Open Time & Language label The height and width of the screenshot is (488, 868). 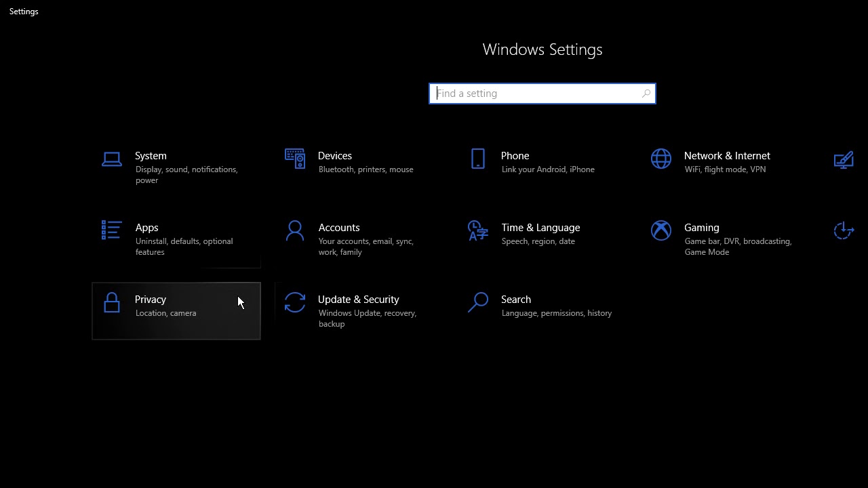pyautogui.click(x=540, y=228)
